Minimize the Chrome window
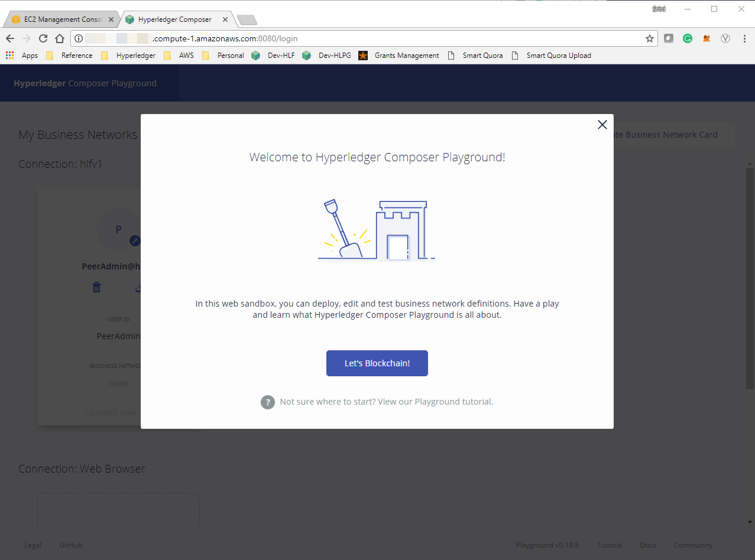Viewport: 755px width, 560px height. [x=688, y=9]
